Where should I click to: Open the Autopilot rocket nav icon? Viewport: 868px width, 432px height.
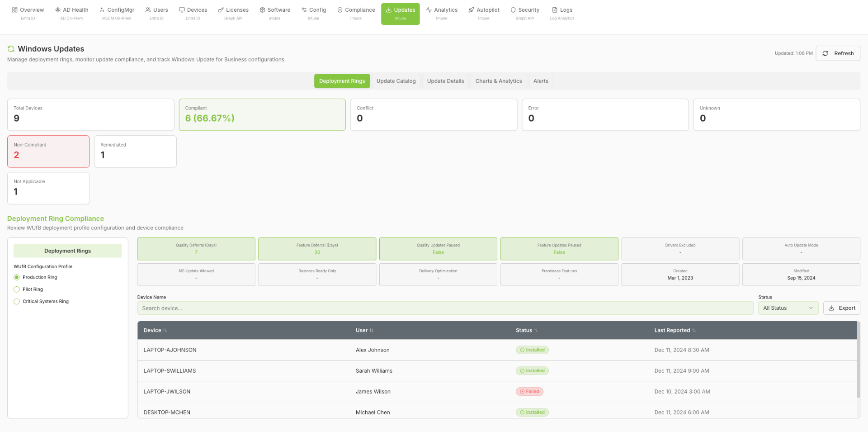(x=471, y=10)
